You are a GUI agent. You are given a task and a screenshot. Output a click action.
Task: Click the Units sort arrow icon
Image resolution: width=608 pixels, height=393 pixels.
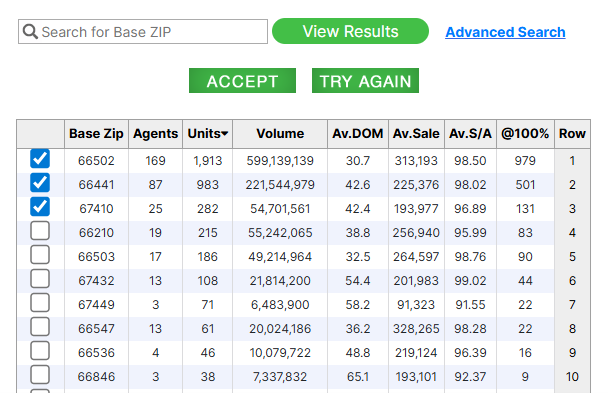(225, 134)
